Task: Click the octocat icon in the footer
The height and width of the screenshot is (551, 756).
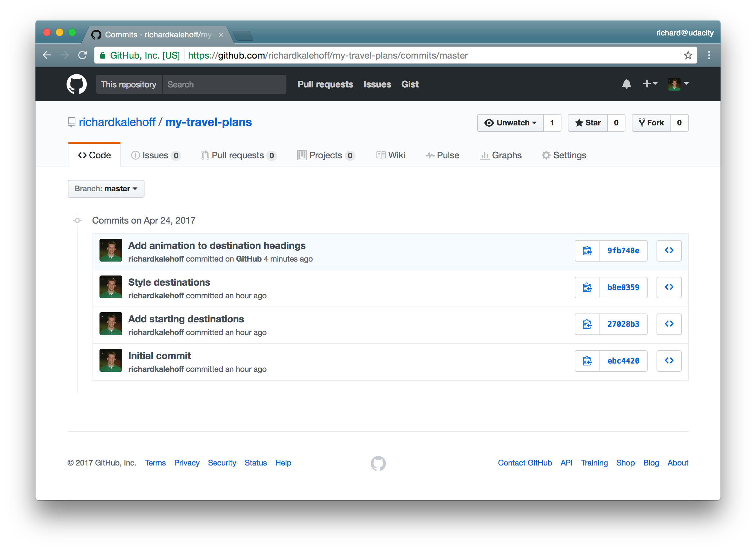Action: (x=378, y=463)
